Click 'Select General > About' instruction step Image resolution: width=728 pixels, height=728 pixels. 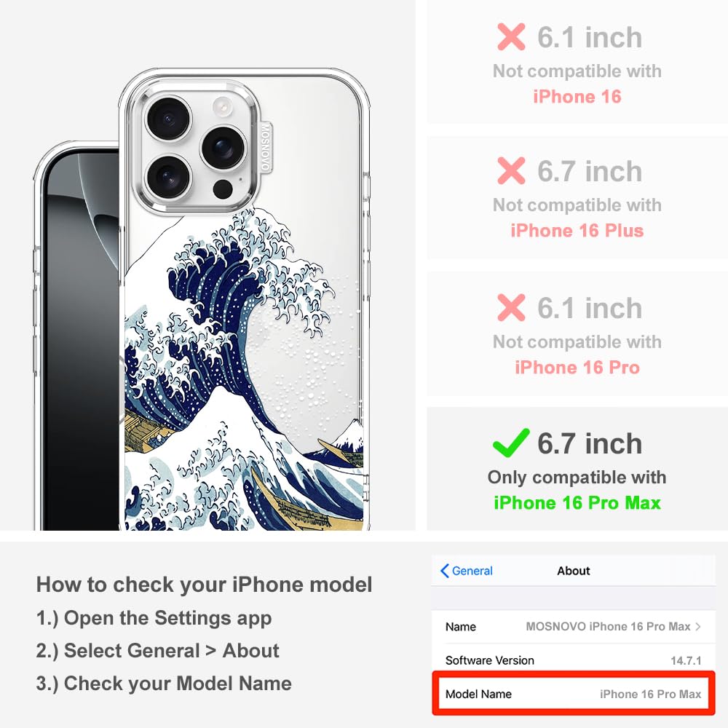click(158, 651)
